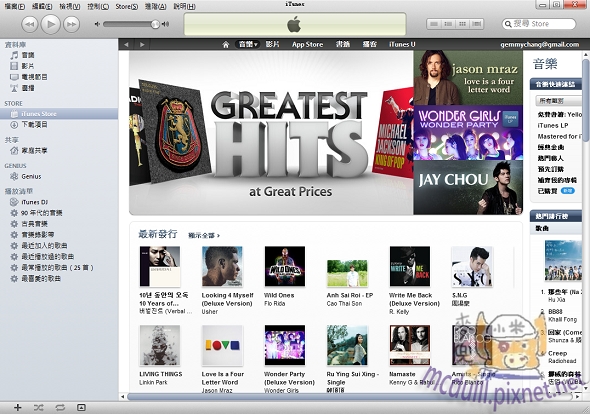Open the 90 年代的音樂 smart playlist
Viewport: 590px width, 414px height.
[x=41, y=213]
